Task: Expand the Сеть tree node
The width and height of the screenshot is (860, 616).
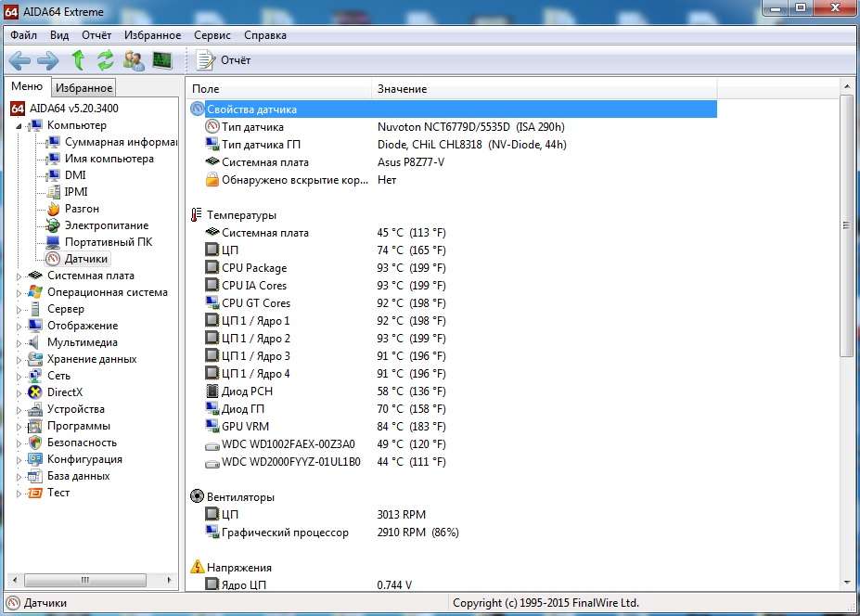Action: pyautogui.click(x=19, y=377)
